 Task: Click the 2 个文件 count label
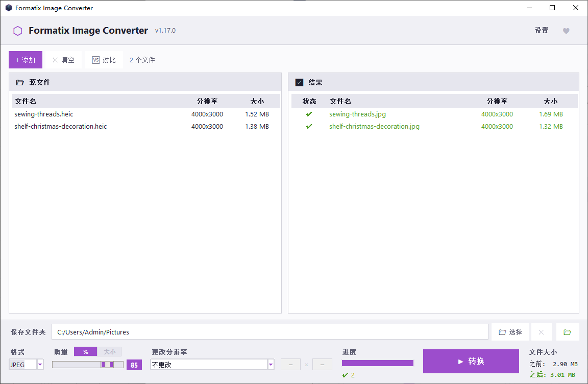[142, 60]
